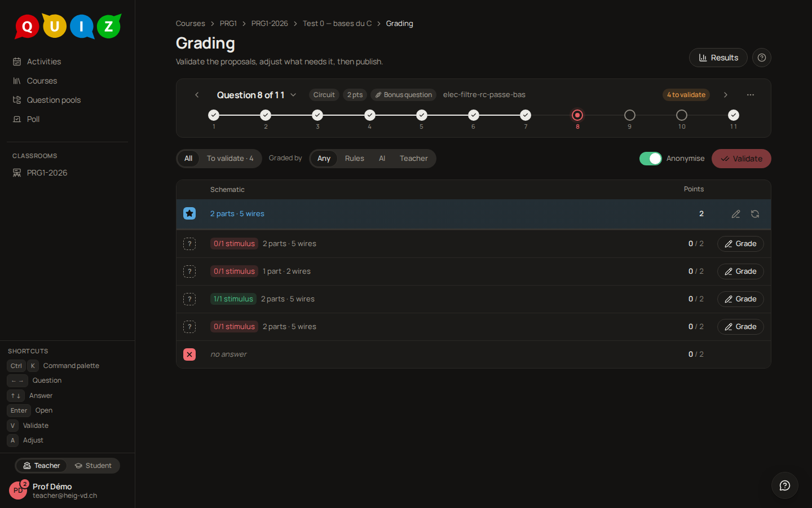Open Question pools in the sidebar
Image resolution: width=812 pixels, height=508 pixels.
[54, 100]
